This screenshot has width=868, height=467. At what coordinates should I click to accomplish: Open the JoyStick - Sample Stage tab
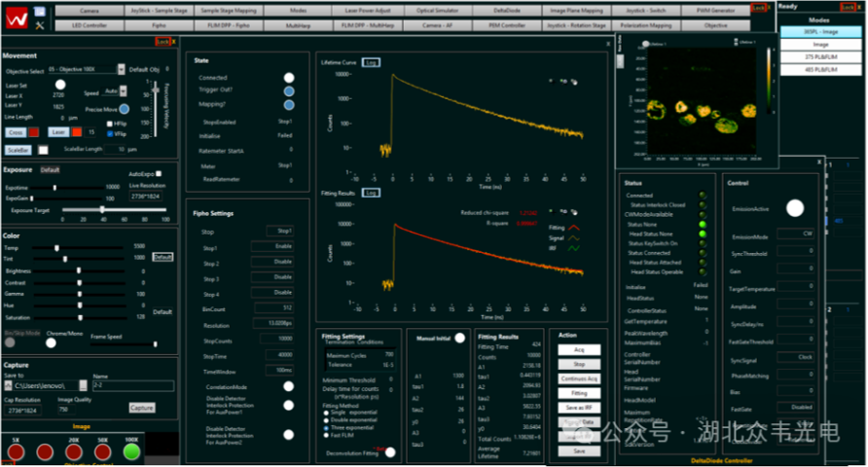click(159, 11)
